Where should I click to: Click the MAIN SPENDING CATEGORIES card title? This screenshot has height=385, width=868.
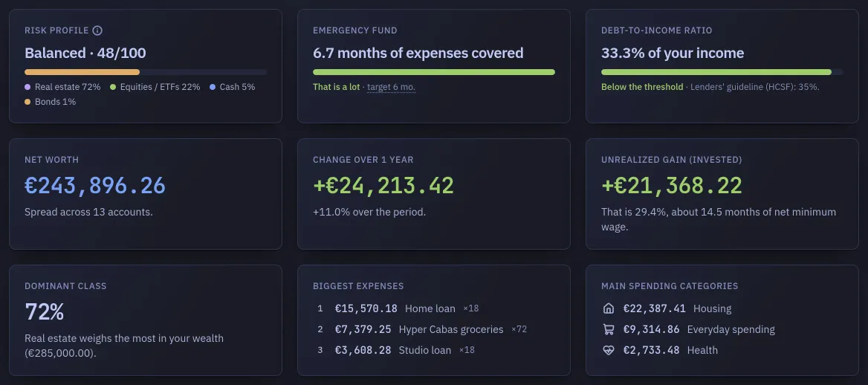point(670,286)
